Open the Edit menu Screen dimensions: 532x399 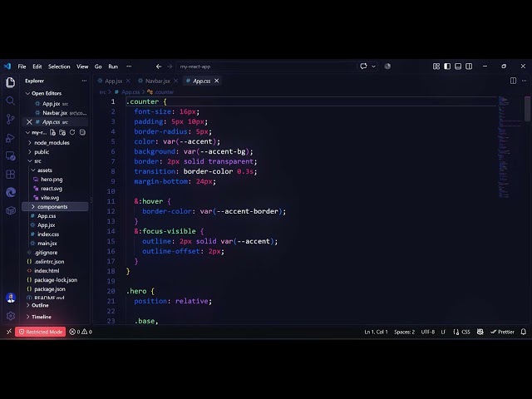click(37, 66)
